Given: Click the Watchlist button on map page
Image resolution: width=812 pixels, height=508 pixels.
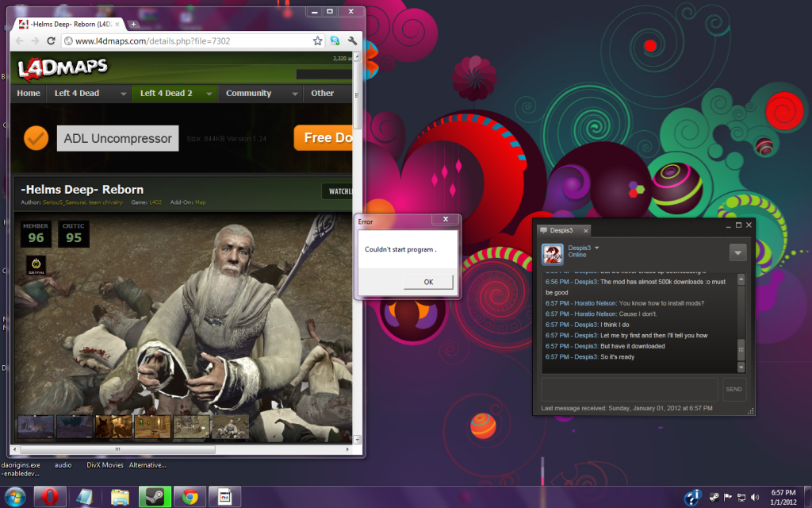Looking at the screenshot, I should pyautogui.click(x=337, y=191).
